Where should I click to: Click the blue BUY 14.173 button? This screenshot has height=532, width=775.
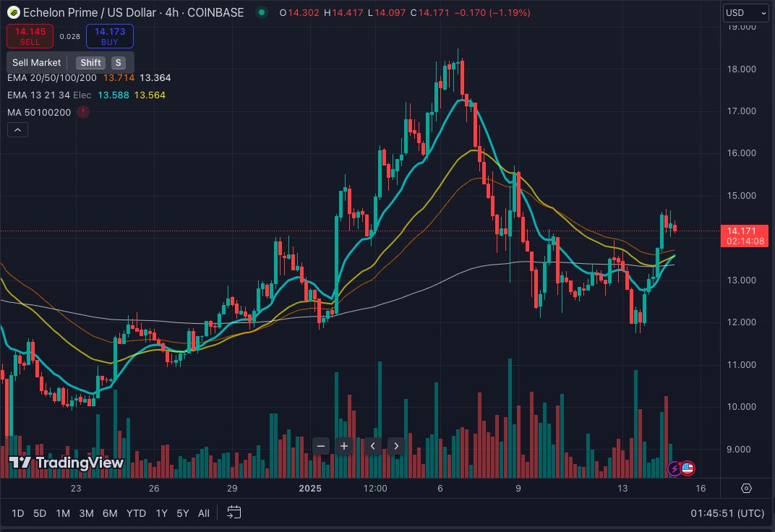click(110, 36)
